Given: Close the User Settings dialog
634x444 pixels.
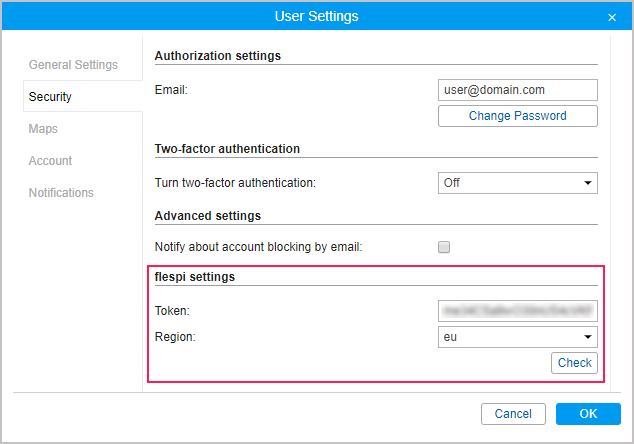Looking at the screenshot, I should pyautogui.click(x=612, y=17).
